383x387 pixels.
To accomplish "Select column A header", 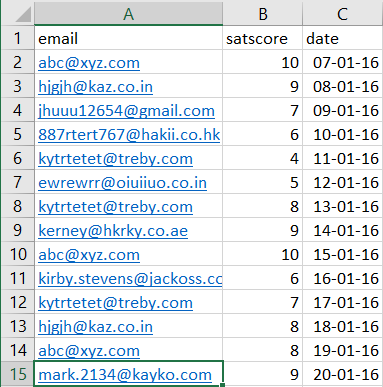I will [x=128, y=14].
